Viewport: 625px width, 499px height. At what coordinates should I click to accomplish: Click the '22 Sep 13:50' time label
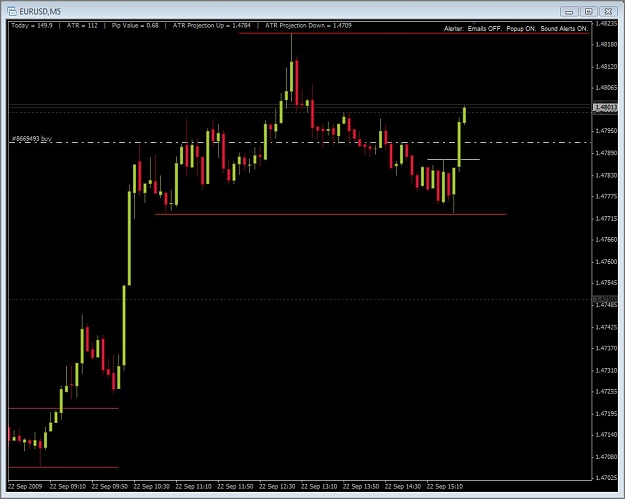click(x=361, y=487)
